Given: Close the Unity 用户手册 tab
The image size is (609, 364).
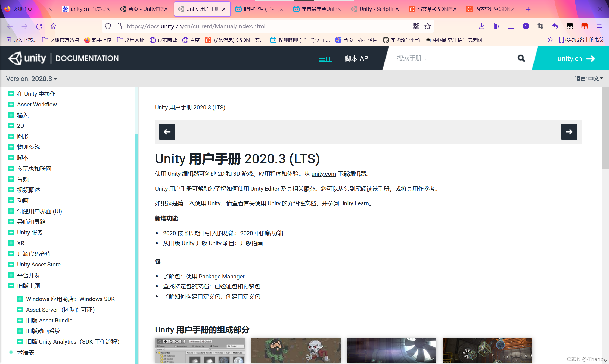Looking at the screenshot, I should (x=224, y=9).
